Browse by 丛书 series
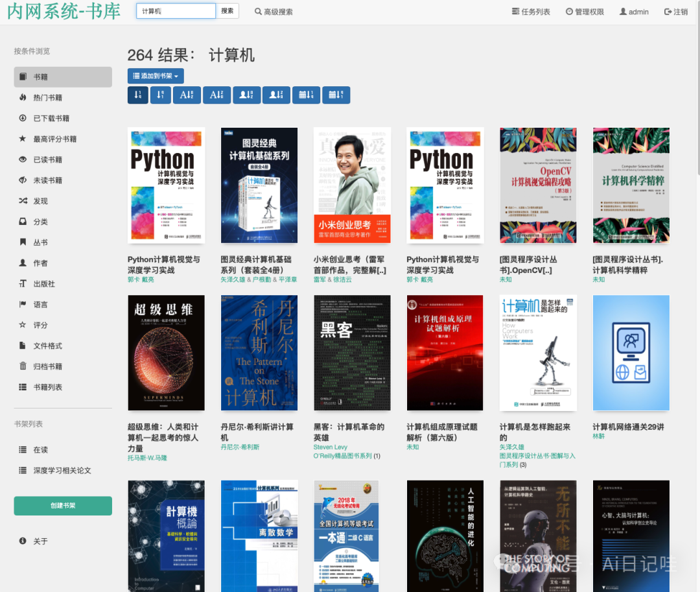The height and width of the screenshot is (592, 700). click(x=63, y=243)
